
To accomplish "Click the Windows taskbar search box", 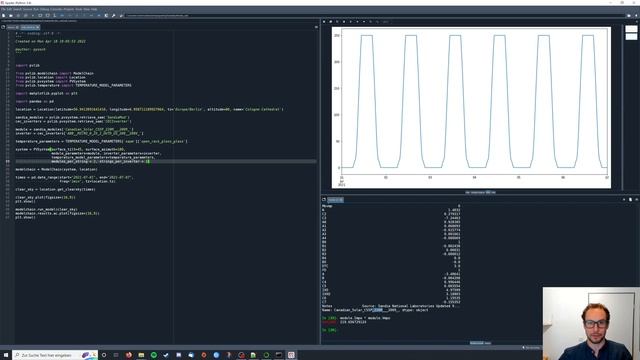I will (55, 355).
